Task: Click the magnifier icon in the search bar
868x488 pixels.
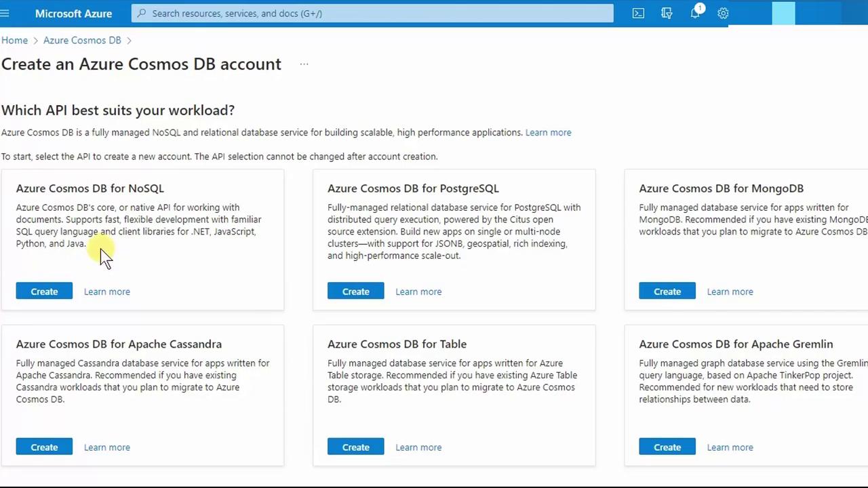Action: 142,13
